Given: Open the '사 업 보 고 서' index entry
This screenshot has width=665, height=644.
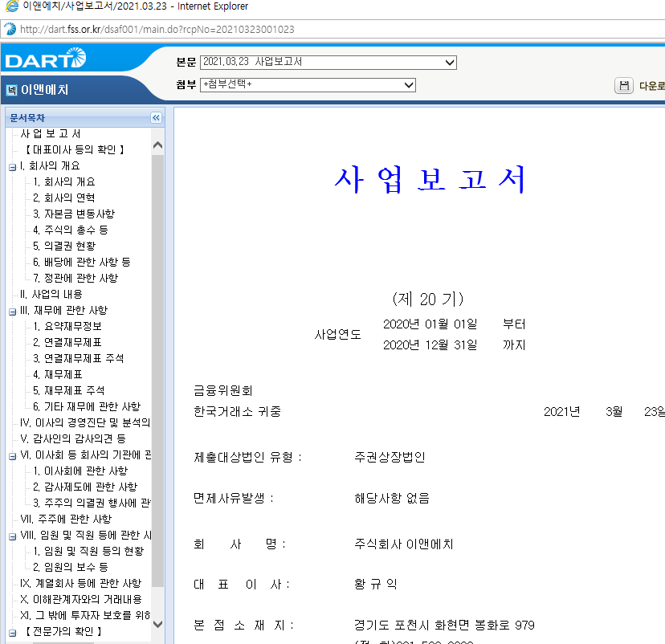Looking at the screenshot, I should point(51,133).
